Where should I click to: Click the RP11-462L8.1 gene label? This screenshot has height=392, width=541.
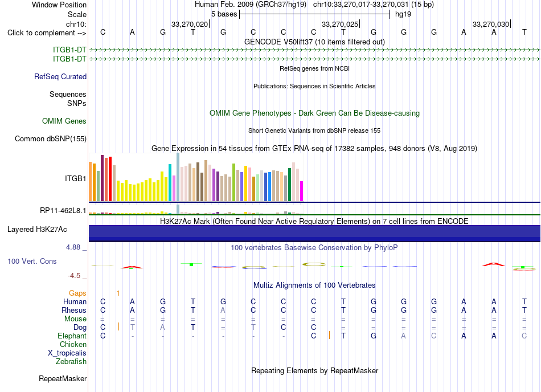63,210
